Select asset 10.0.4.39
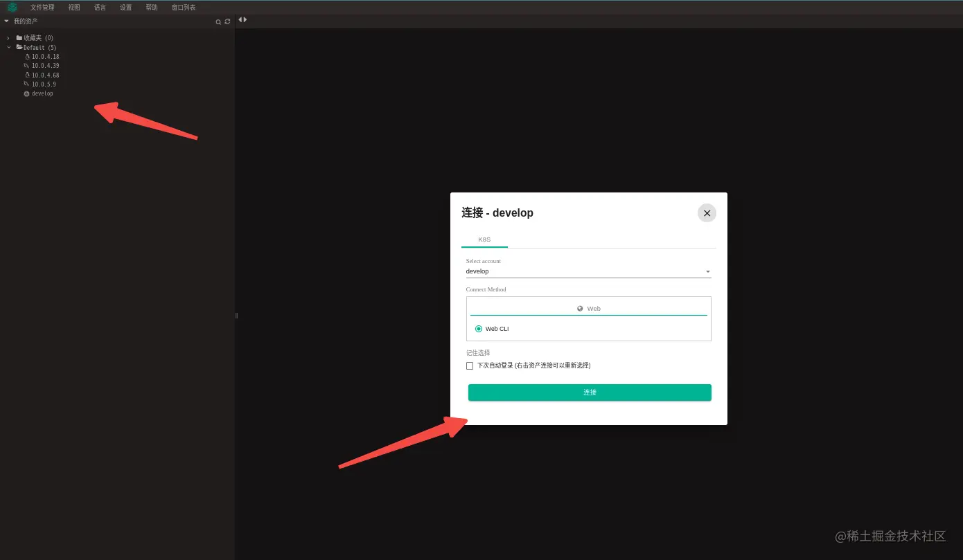This screenshot has height=560, width=963. click(45, 66)
